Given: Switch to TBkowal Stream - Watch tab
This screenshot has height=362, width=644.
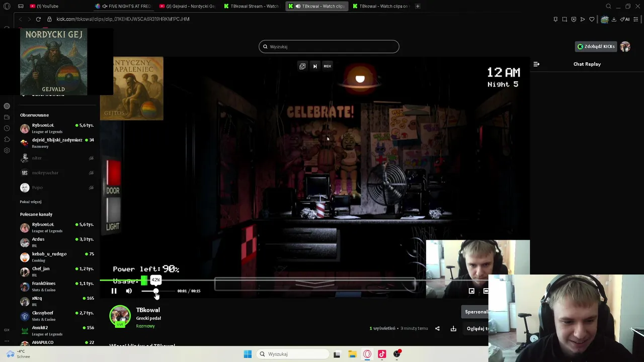Looking at the screenshot, I should (252, 6).
